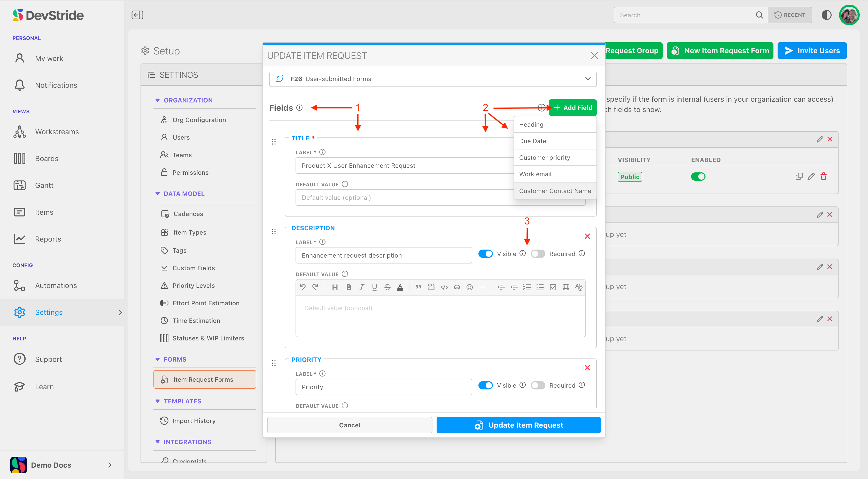The height and width of the screenshot is (479, 868).
Task: Insert a table via editor toolbar
Action: click(x=566, y=287)
